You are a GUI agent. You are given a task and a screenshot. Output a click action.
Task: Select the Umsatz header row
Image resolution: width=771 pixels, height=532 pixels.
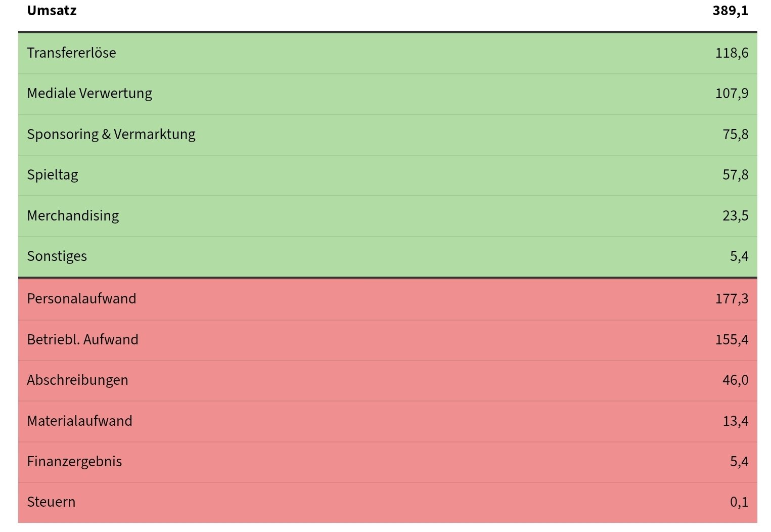388,11
